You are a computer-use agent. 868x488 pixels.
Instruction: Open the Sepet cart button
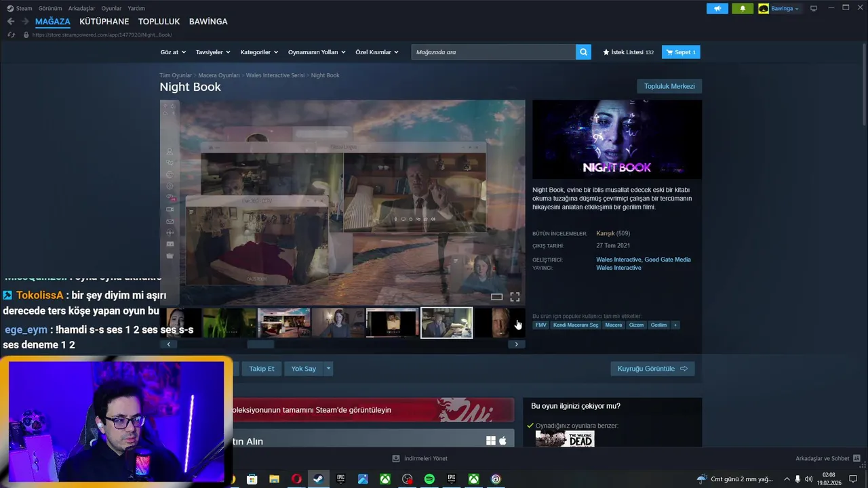[681, 52]
